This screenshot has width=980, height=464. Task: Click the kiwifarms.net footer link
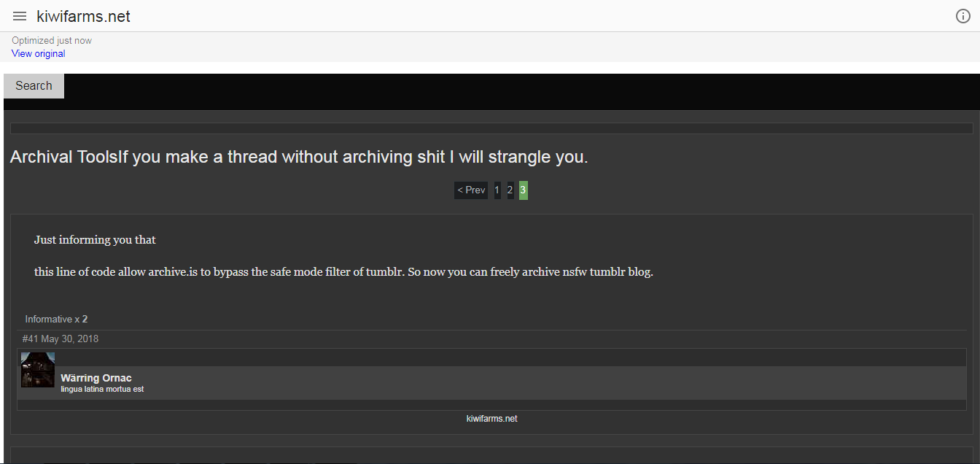click(491, 419)
